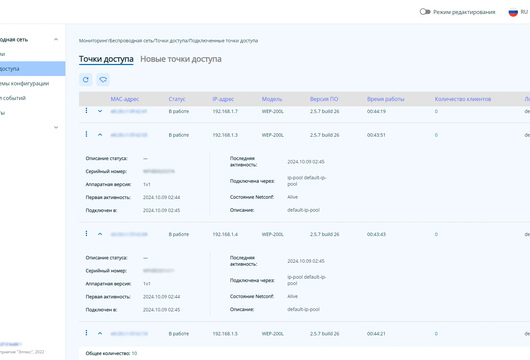Viewport: 530px width, 360px height.
Task: Click uptime value 00:43:43
Action: (x=376, y=234)
